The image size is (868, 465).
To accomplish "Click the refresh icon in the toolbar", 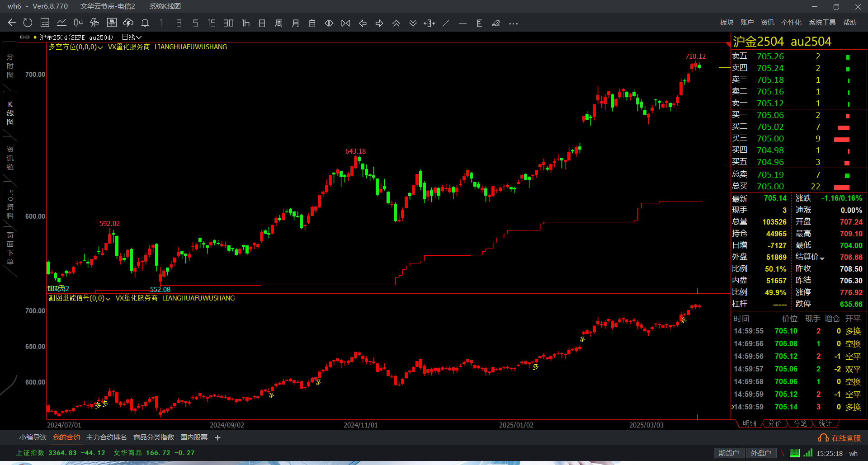I will point(28,23).
